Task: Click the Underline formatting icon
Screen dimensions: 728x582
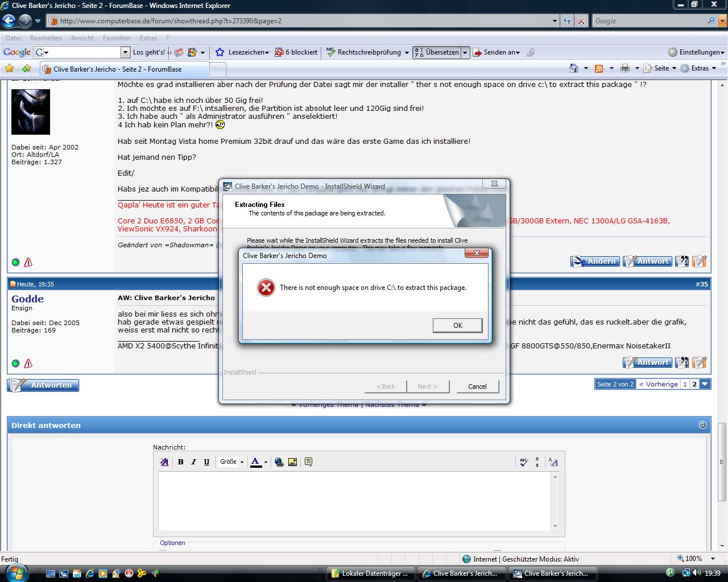Action: click(x=206, y=462)
